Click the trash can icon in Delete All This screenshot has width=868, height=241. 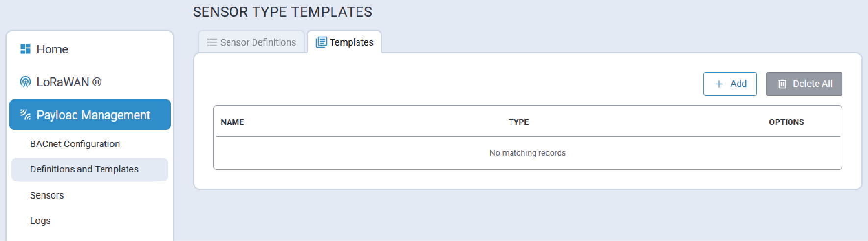pos(782,84)
